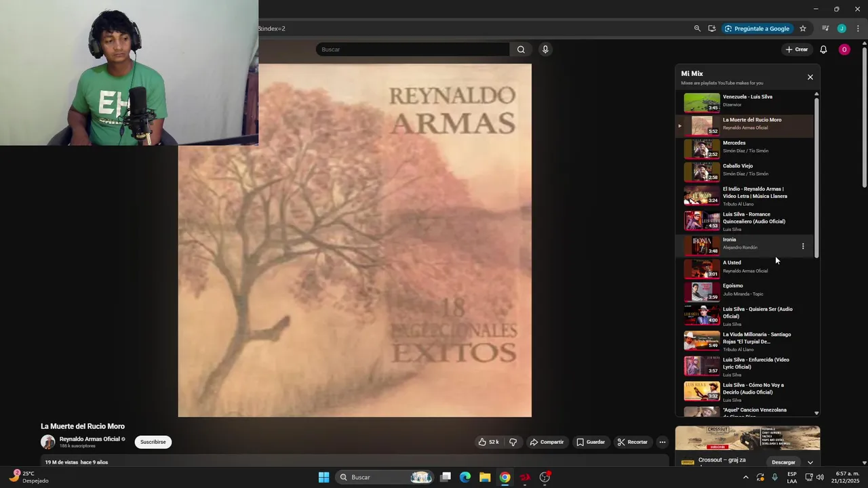
Task: Switch to Chrome on taskbar
Action: pyautogui.click(x=505, y=477)
